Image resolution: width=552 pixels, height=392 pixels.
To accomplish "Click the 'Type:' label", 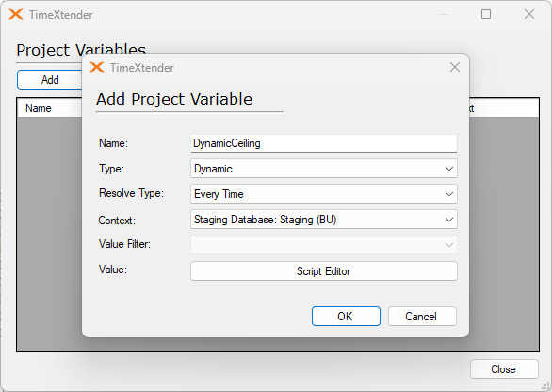I will click(x=111, y=169).
